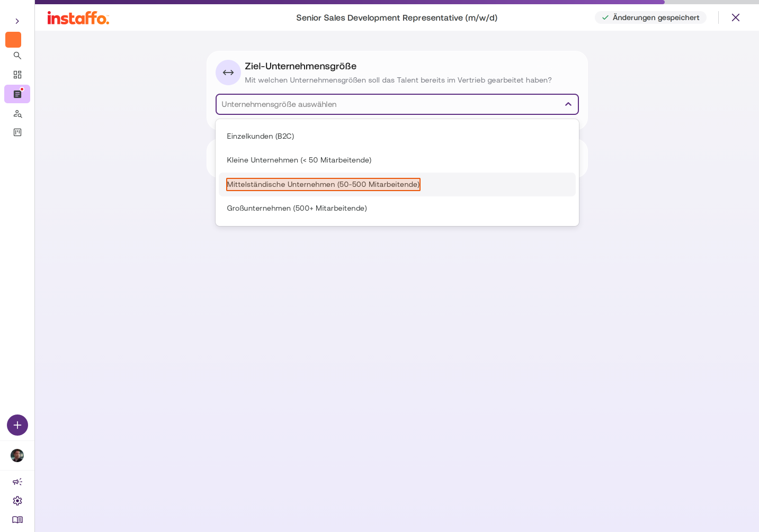Select Kleine Unternehmen (< 50 Mitarbeitende)
Screen dimensions: 759x532
397,160
